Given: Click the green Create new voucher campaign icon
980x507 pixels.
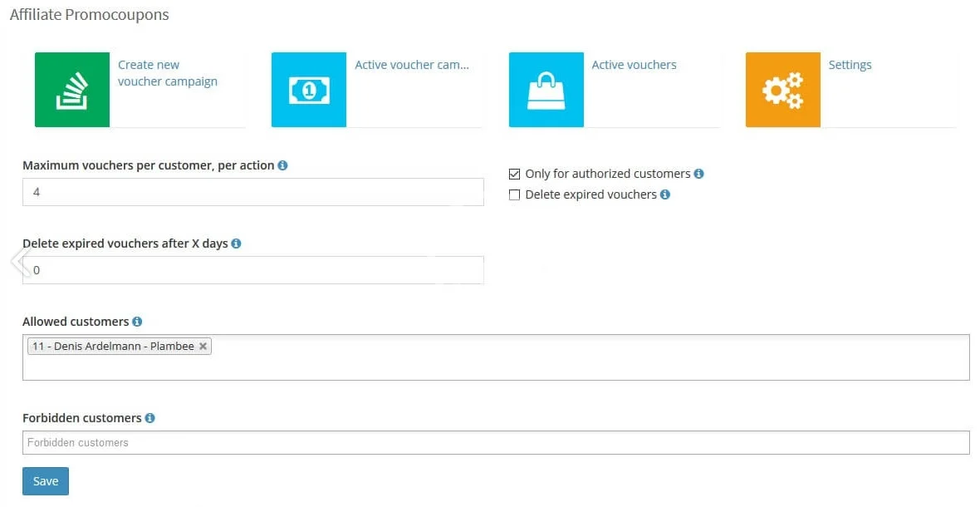Looking at the screenshot, I should tap(72, 90).
